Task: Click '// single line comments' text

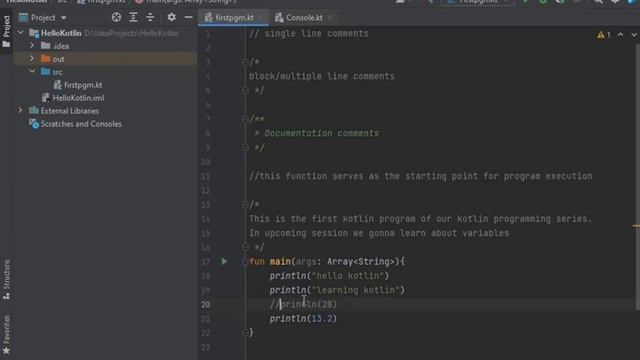Action: (x=309, y=33)
